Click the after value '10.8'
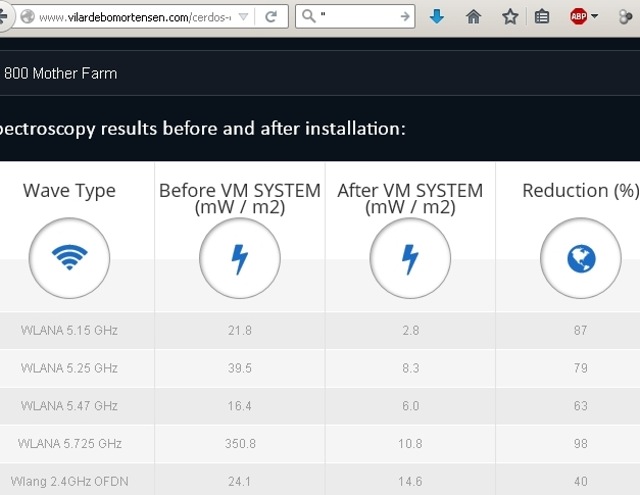This screenshot has width=640, height=495. pos(410,444)
